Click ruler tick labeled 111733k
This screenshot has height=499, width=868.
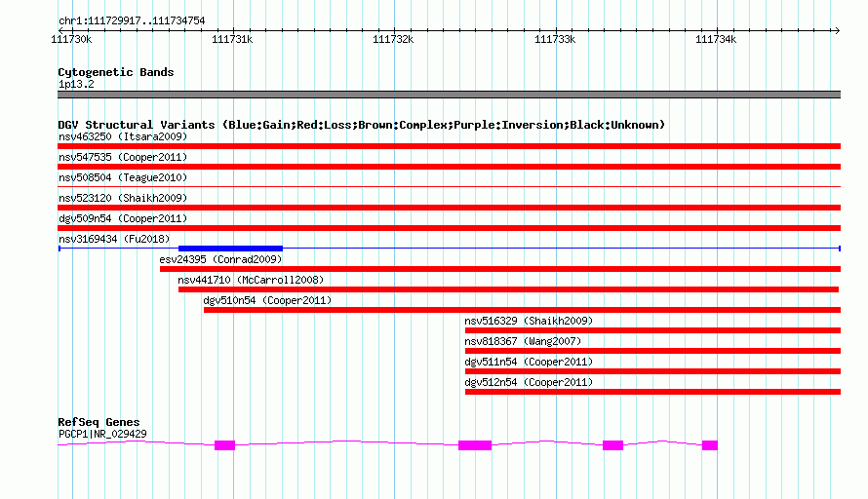(555, 39)
